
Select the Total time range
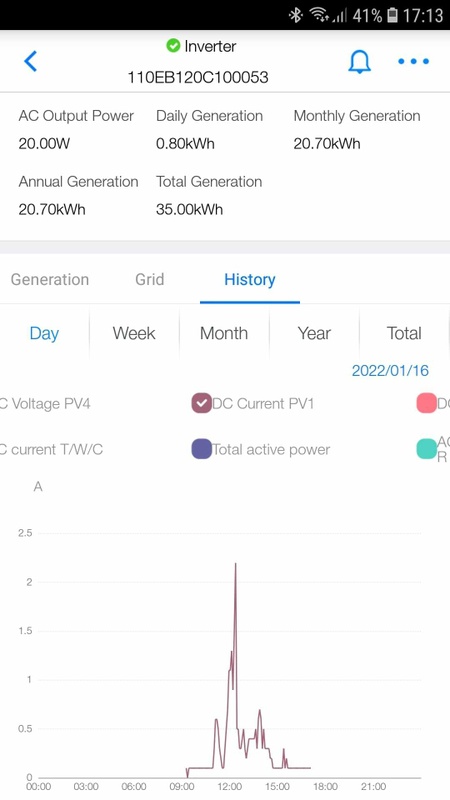pos(404,333)
